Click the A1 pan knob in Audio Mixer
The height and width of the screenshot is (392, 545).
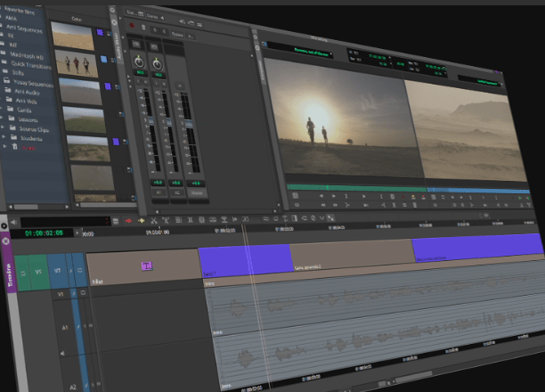(x=139, y=62)
